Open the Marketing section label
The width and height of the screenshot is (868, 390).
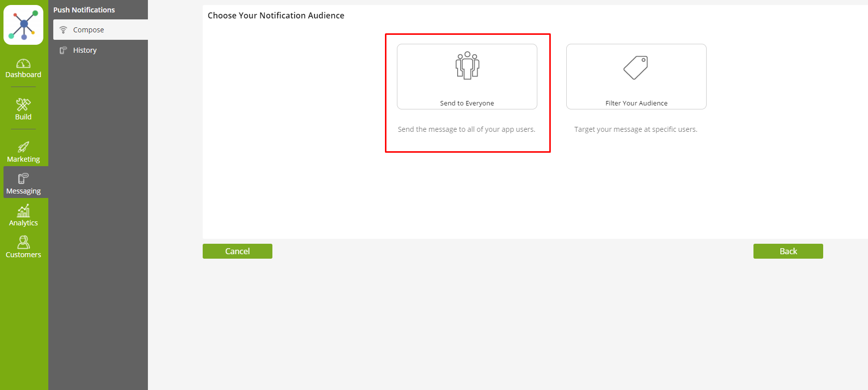point(23,159)
